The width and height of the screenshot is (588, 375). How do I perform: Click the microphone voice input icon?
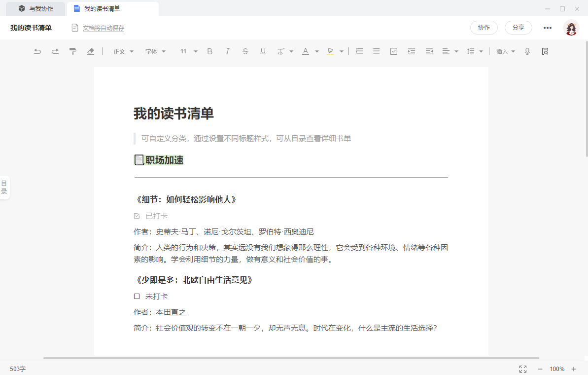(x=527, y=51)
